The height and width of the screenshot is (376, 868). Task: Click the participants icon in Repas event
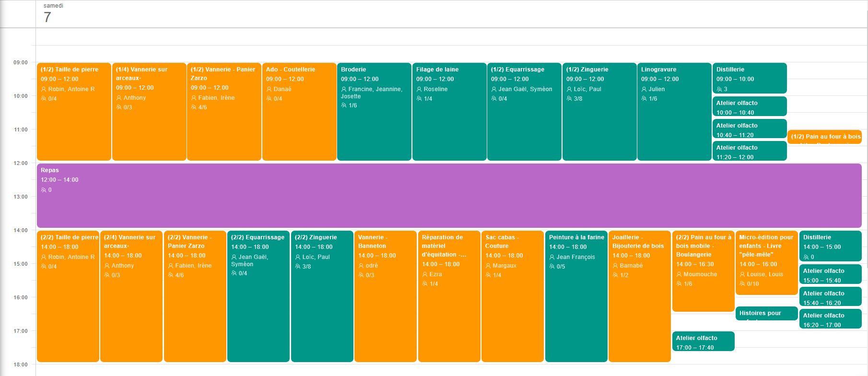coord(44,190)
